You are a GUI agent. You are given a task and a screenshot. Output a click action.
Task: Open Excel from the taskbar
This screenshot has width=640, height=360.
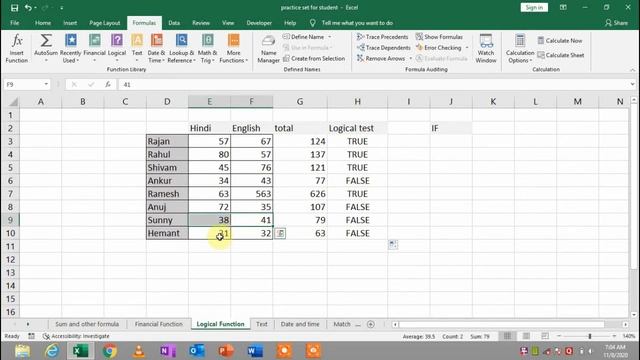coord(80,351)
